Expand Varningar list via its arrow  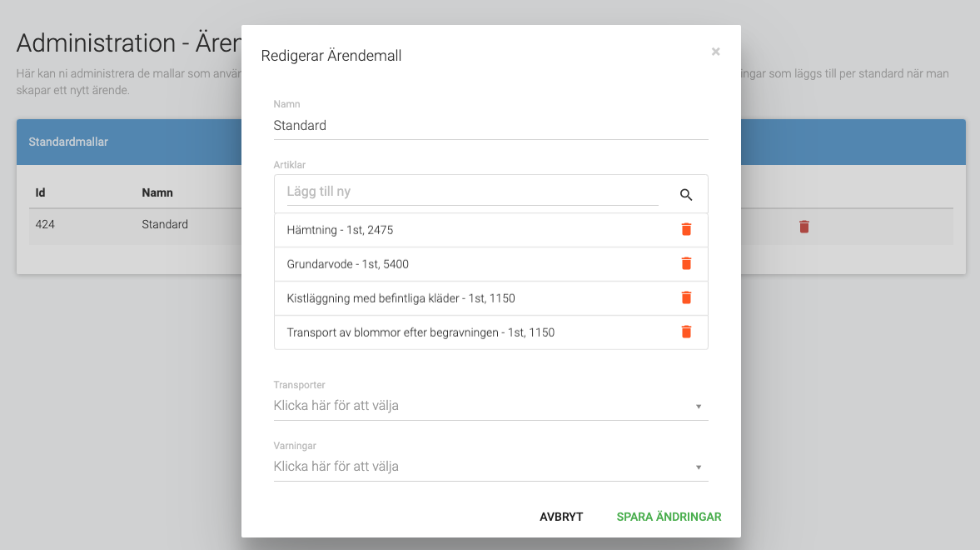tap(698, 467)
